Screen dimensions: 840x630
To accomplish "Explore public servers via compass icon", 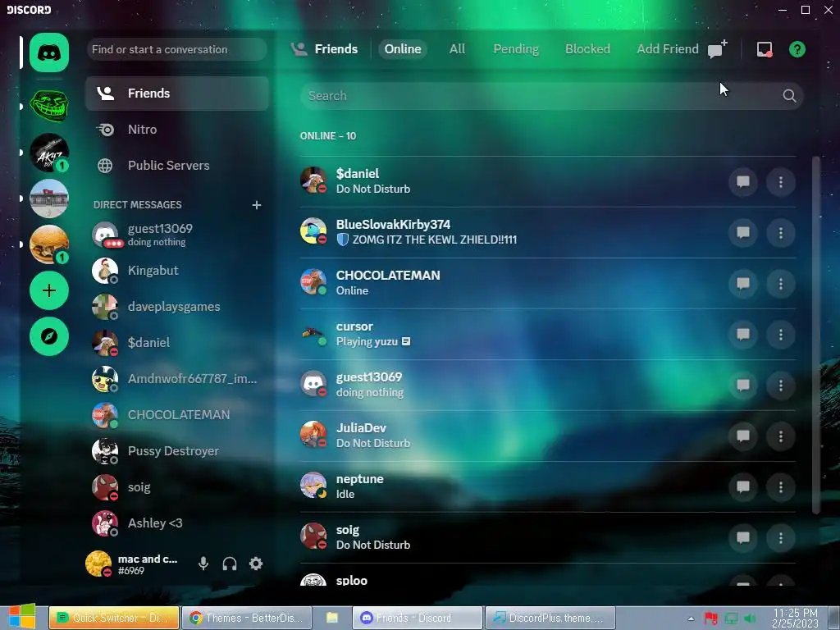I will point(48,336).
